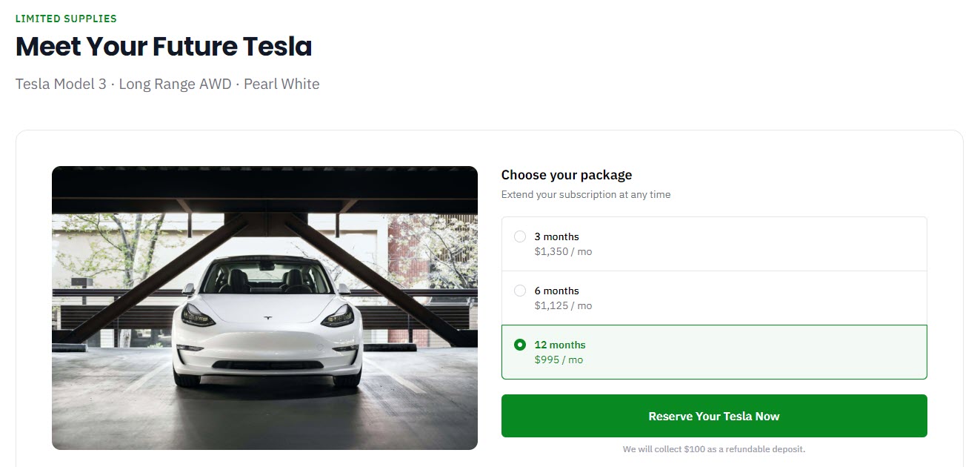
Task: Click the "Meet Your Future Tesla" heading
Action: (x=164, y=47)
